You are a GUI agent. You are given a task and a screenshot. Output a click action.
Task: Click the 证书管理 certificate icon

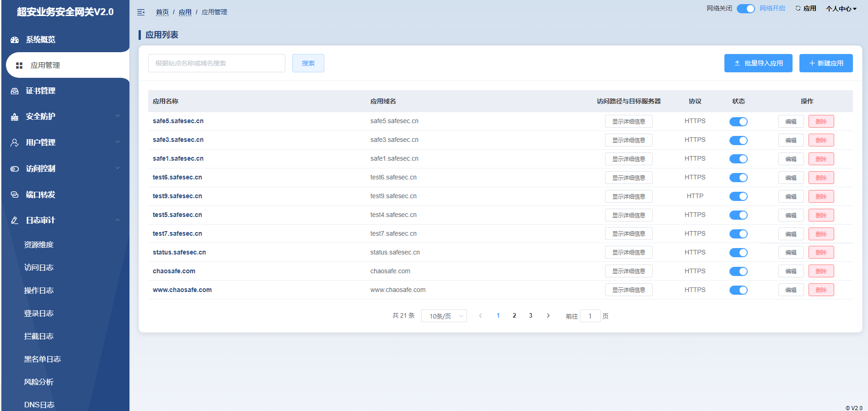click(15, 91)
